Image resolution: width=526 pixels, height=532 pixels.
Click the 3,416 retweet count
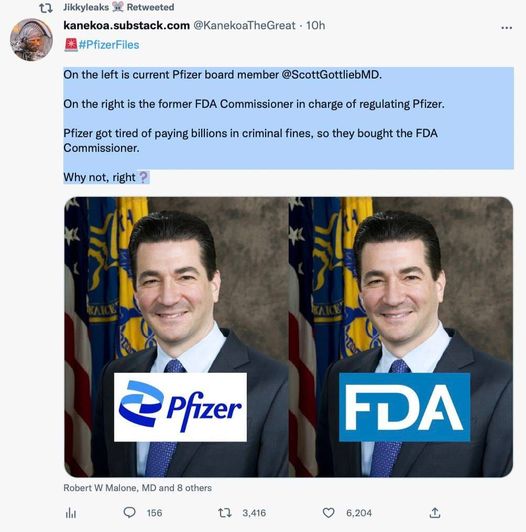pyautogui.click(x=254, y=513)
